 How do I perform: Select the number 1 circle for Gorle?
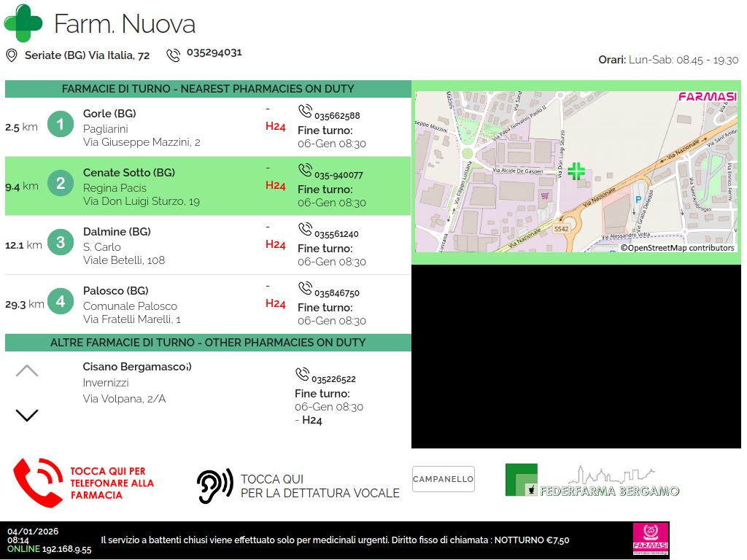(x=61, y=125)
